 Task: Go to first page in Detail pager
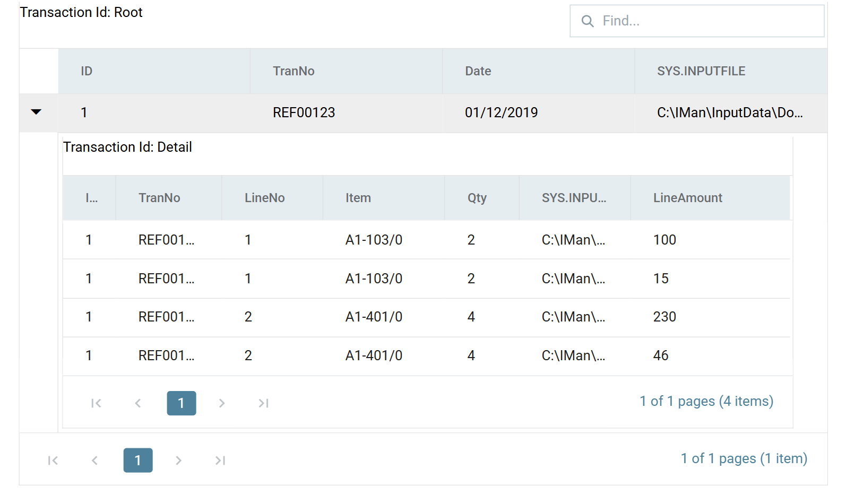click(x=96, y=403)
